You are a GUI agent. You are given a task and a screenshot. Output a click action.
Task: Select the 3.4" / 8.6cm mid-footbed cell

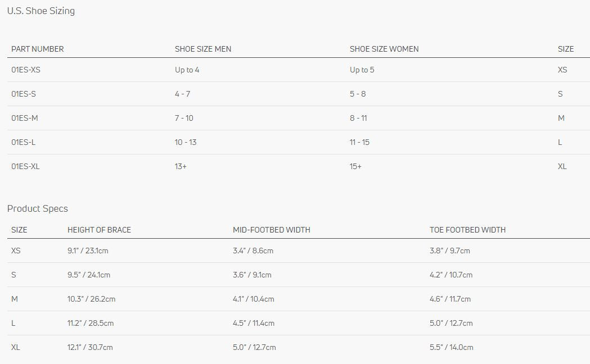tap(253, 251)
